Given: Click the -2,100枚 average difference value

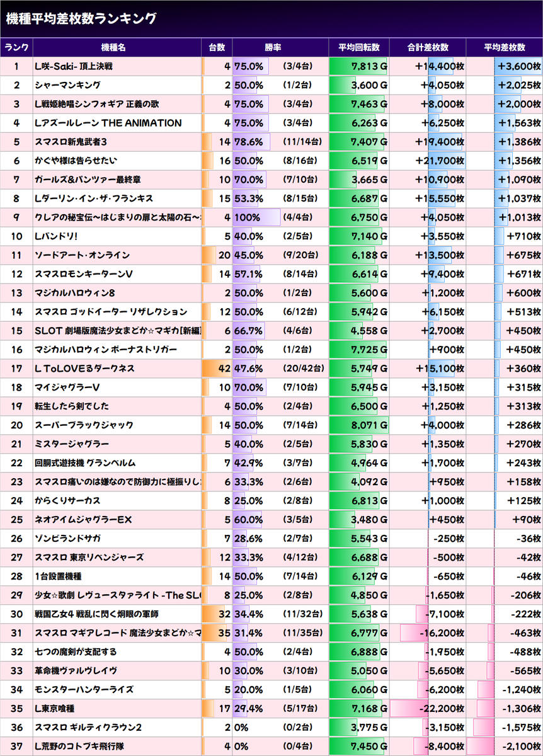Looking at the screenshot, I should click(x=522, y=747).
